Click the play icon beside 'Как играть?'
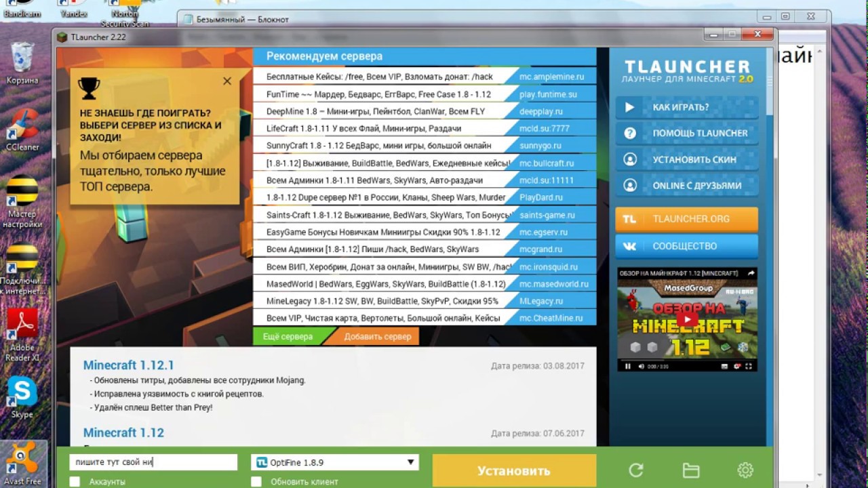 pyautogui.click(x=630, y=107)
